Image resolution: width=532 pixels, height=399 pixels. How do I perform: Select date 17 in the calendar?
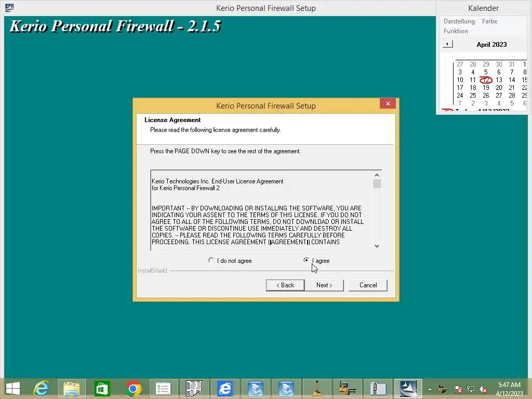(460, 88)
